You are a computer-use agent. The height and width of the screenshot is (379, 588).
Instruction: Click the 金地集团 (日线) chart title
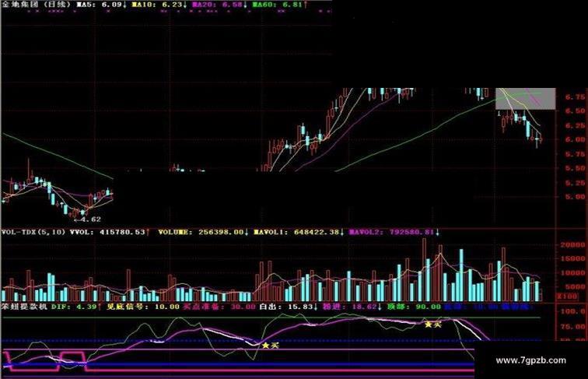click(x=36, y=5)
